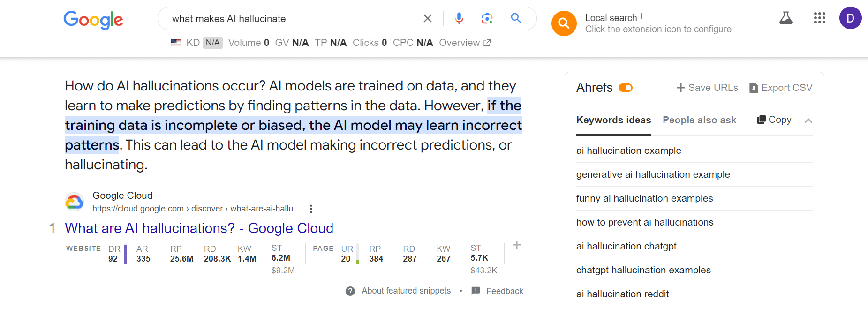Open the Google Cloud favicon
The image size is (868, 309).
tap(74, 202)
